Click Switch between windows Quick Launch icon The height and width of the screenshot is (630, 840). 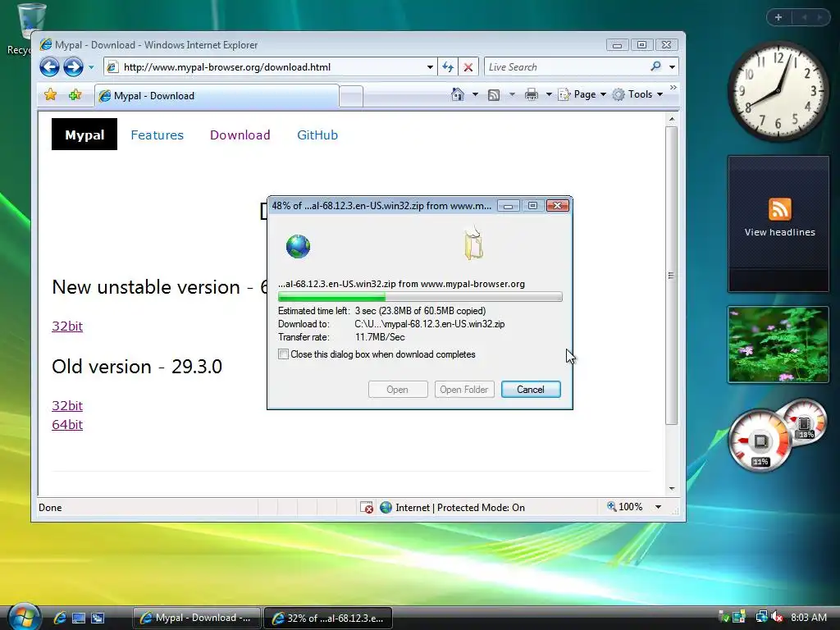coord(98,618)
